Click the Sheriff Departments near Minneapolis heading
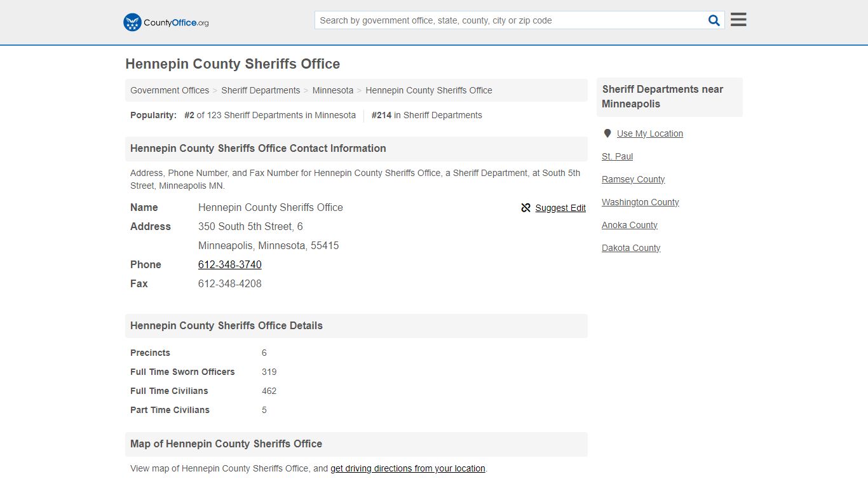This screenshot has width=868, height=488. pyautogui.click(x=663, y=97)
